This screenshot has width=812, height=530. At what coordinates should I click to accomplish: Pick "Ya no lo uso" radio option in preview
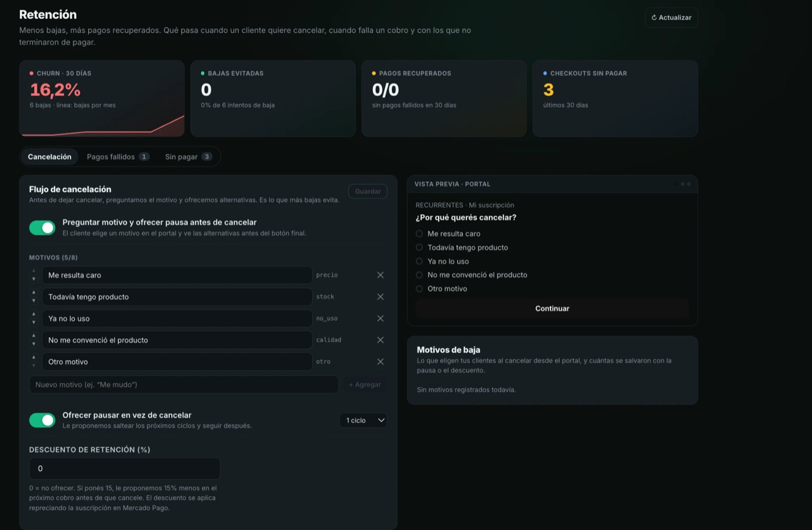(x=419, y=261)
